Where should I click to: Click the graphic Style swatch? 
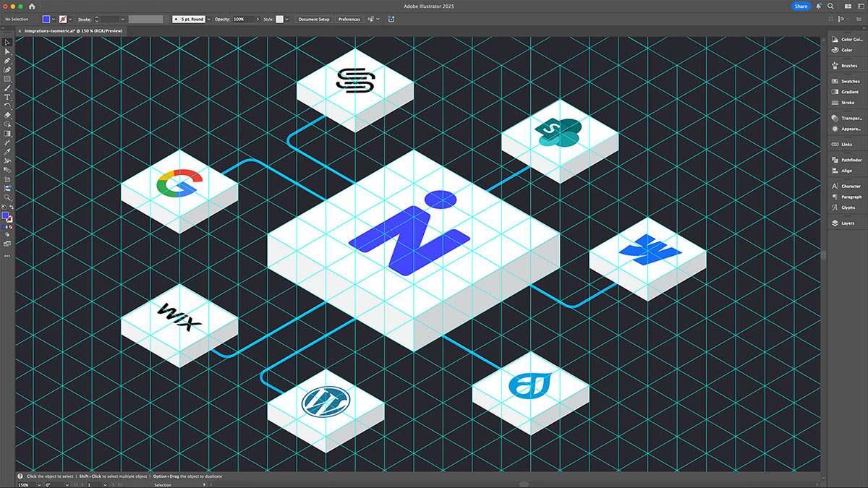click(x=279, y=19)
